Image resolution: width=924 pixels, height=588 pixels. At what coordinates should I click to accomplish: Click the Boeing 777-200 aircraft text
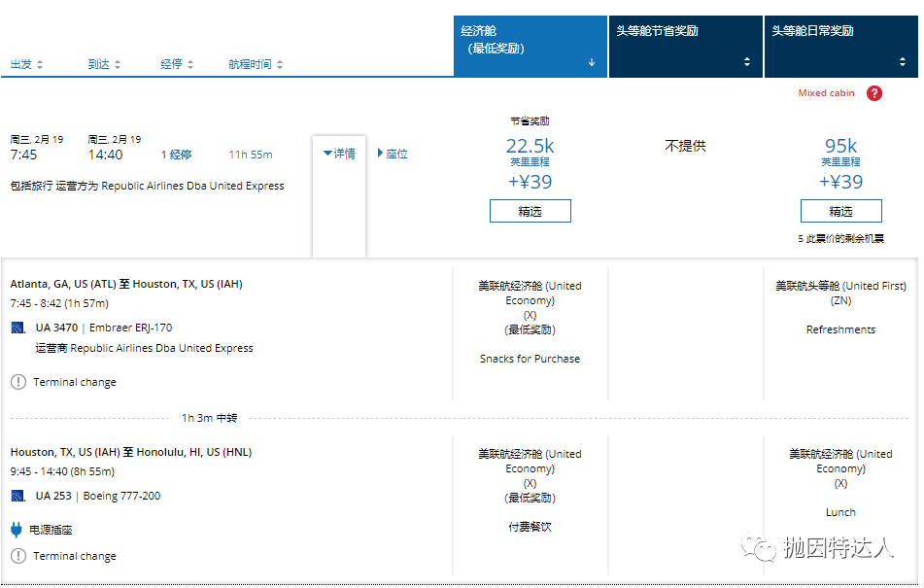click(122, 496)
